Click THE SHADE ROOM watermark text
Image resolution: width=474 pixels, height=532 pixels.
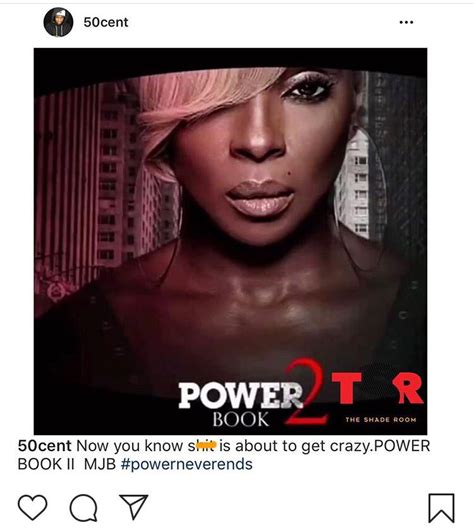pos(381,420)
